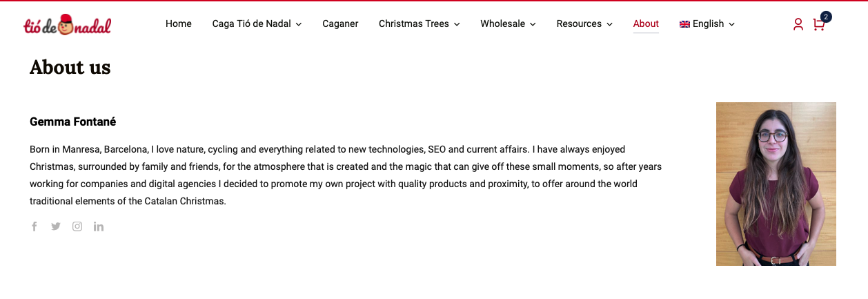Select the About menu item
868x299 pixels.
(646, 23)
